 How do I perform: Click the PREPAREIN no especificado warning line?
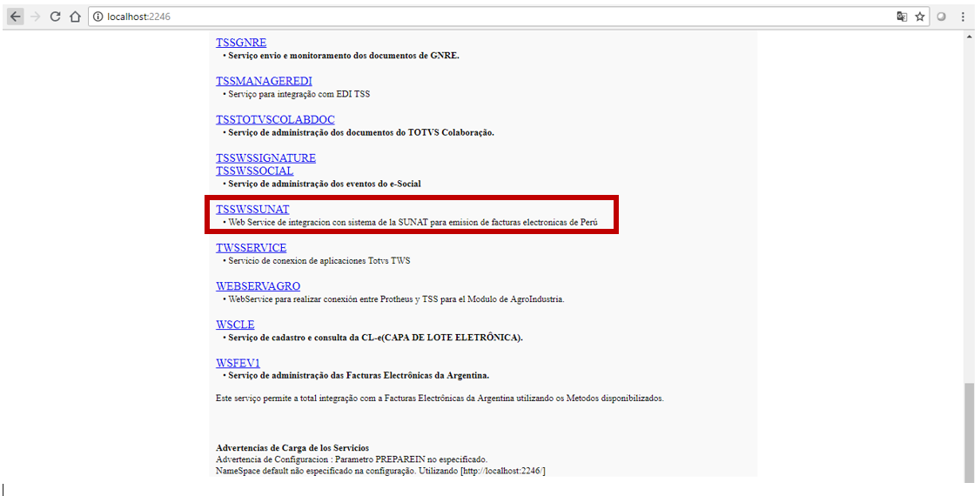point(352,459)
